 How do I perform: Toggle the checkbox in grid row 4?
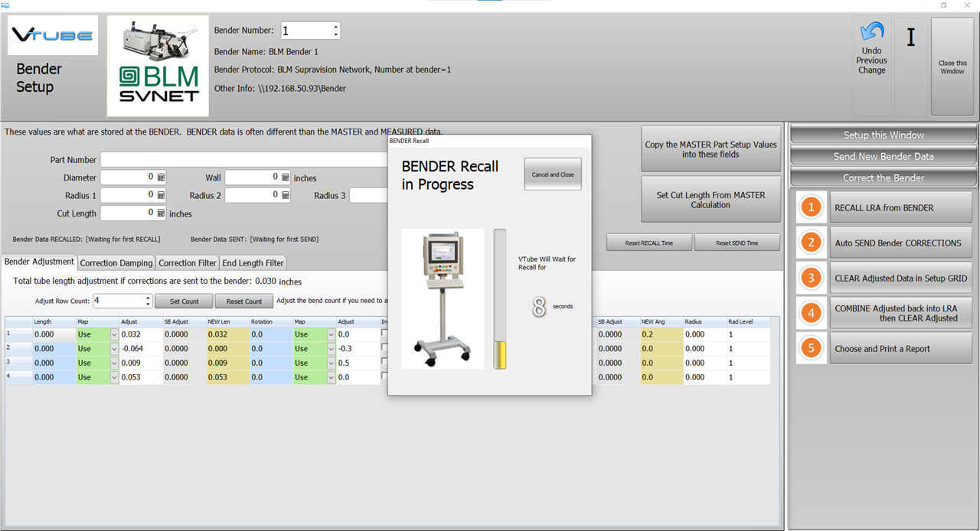click(384, 376)
